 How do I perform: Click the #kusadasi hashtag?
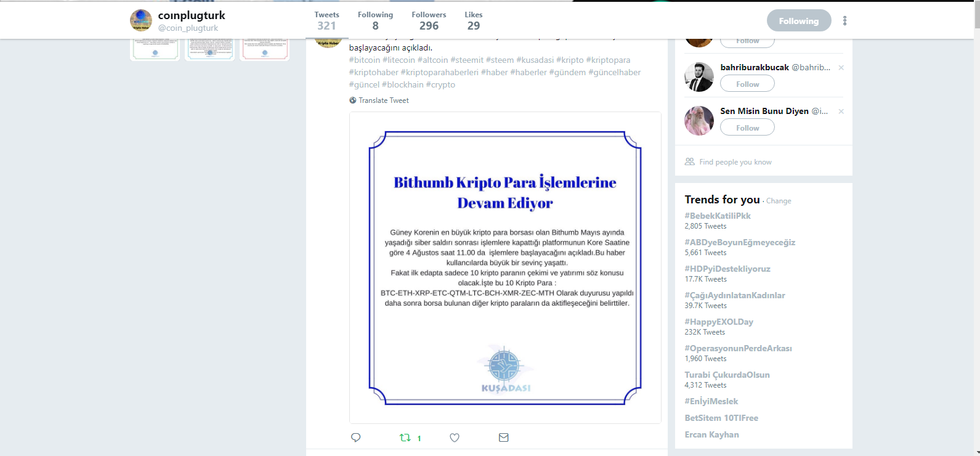coord(535,60)
